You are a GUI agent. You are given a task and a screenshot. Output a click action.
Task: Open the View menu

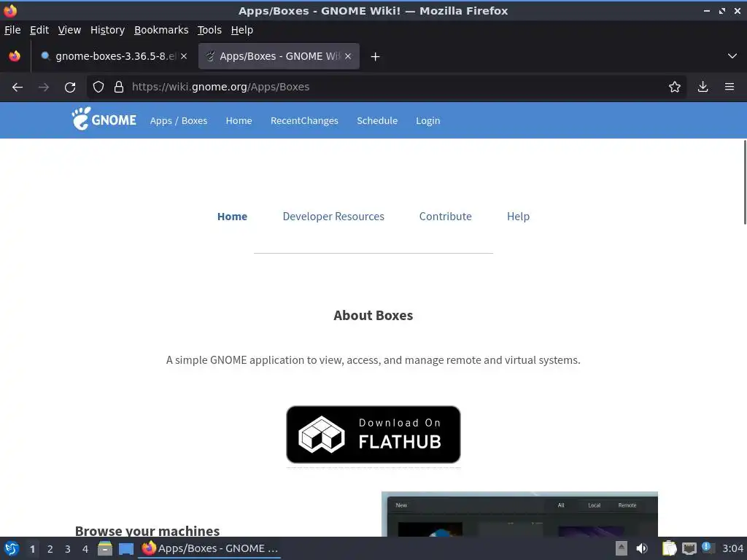pyautogui.click(x=69, y=30)
